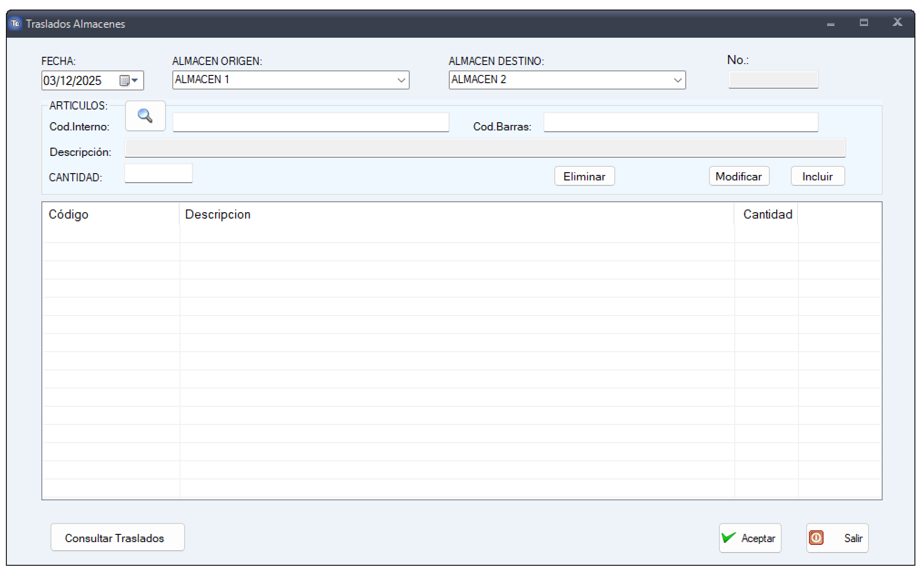Click the magnifying glass article search icon
Screen dimensions: 924x568
coord(145,116)
